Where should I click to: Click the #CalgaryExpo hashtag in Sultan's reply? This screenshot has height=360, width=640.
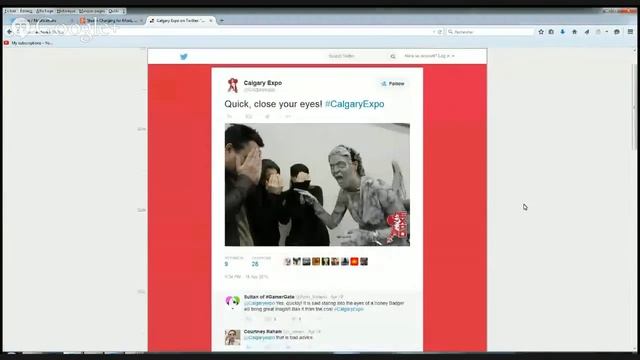pos(349,309)
